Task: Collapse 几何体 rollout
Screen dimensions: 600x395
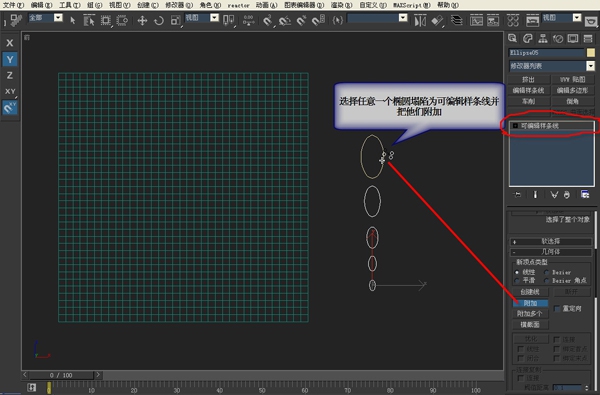Action: click(551, 252)
